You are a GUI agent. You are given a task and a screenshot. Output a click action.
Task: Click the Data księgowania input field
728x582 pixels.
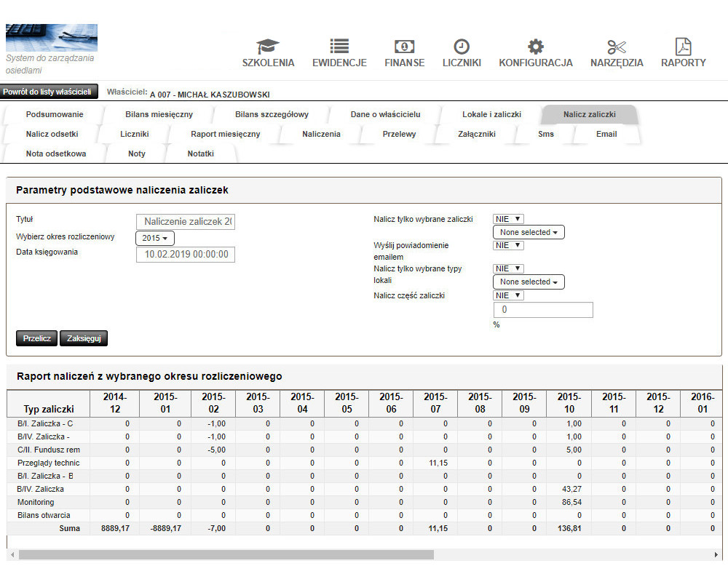[x=186, y=255]
